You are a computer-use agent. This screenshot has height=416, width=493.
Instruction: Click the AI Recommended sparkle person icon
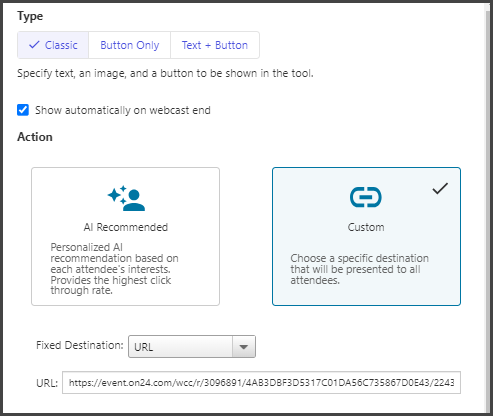click(x=126, y=198)
